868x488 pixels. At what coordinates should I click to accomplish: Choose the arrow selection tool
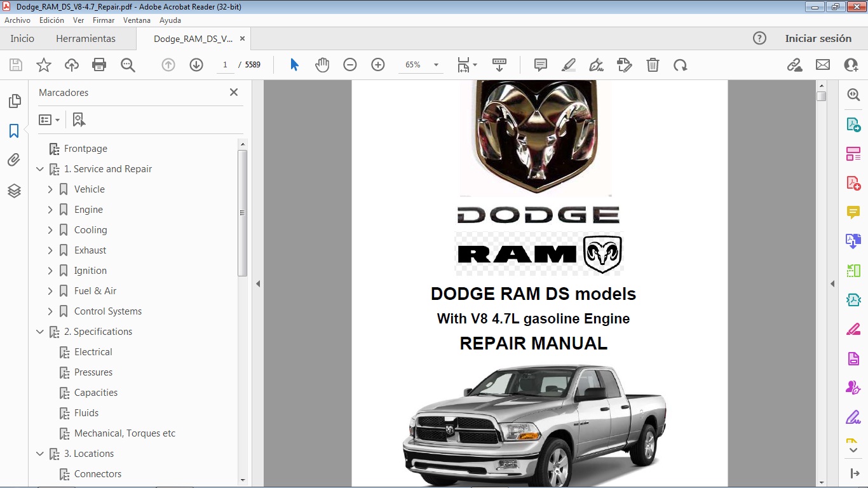pyautogui.click(x=294, y=65)
